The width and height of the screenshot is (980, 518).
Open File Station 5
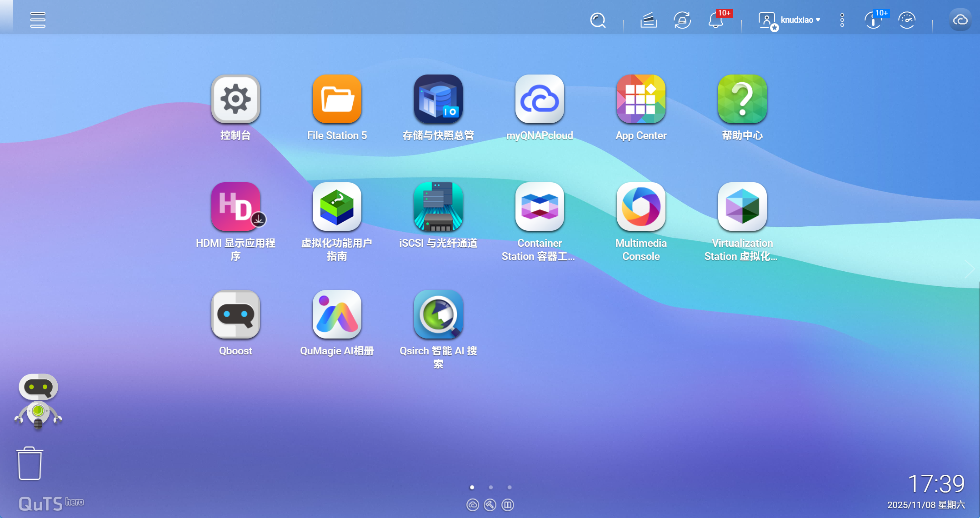[x=336, y=100]
